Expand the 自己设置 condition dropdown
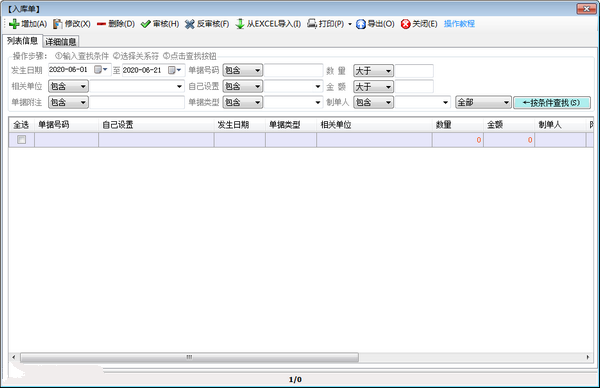The height and width of the screenshot is (388, 600). point(243,86)
